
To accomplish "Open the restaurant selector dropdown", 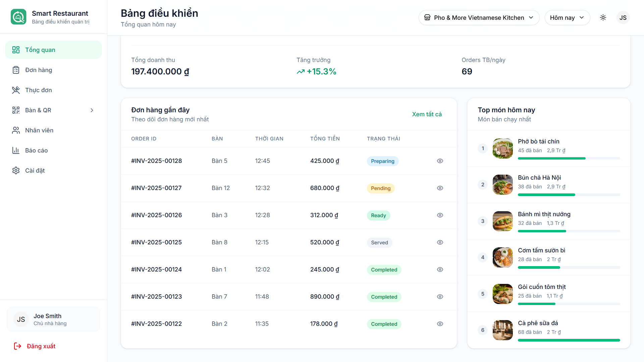I will pos(479,17).
